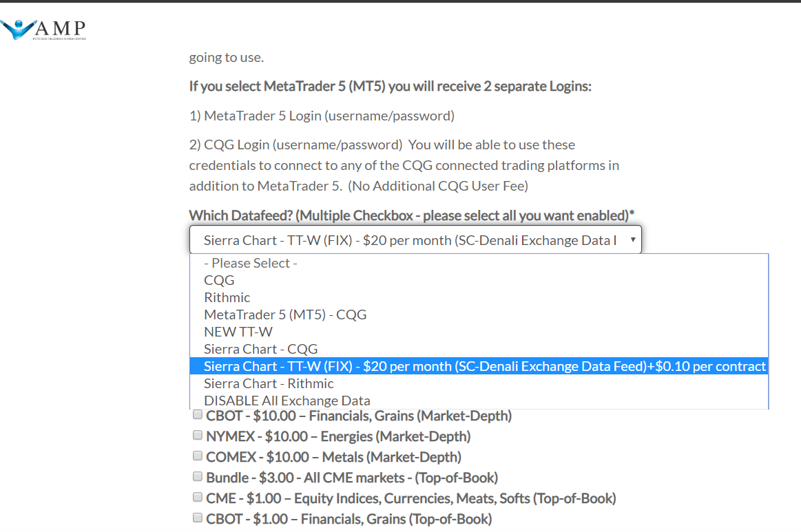Click '(No Additional CQG User Fee)' text

click(438, 186)
